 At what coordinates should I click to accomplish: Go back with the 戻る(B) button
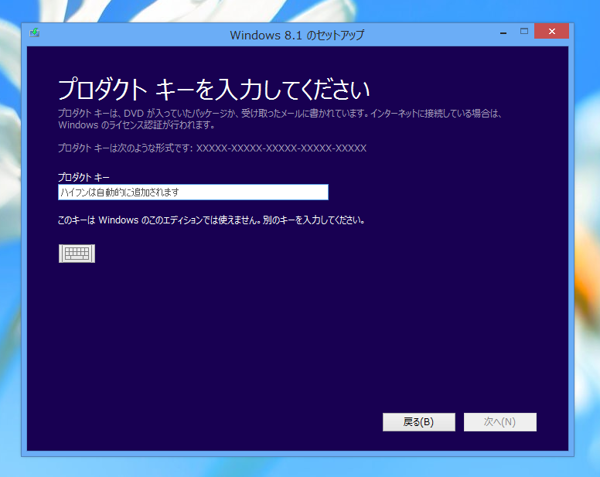(419, 422)
